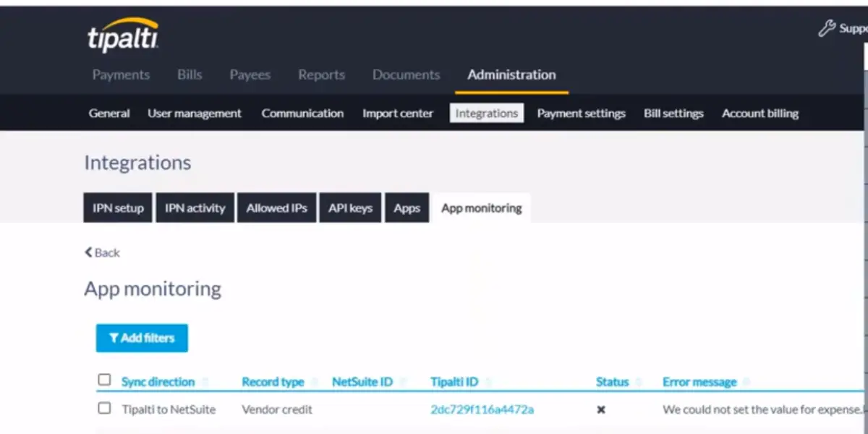Switch to the Apps tab
Image resolution: width=868 pixels, height=434 pixels.
(407, 208)
